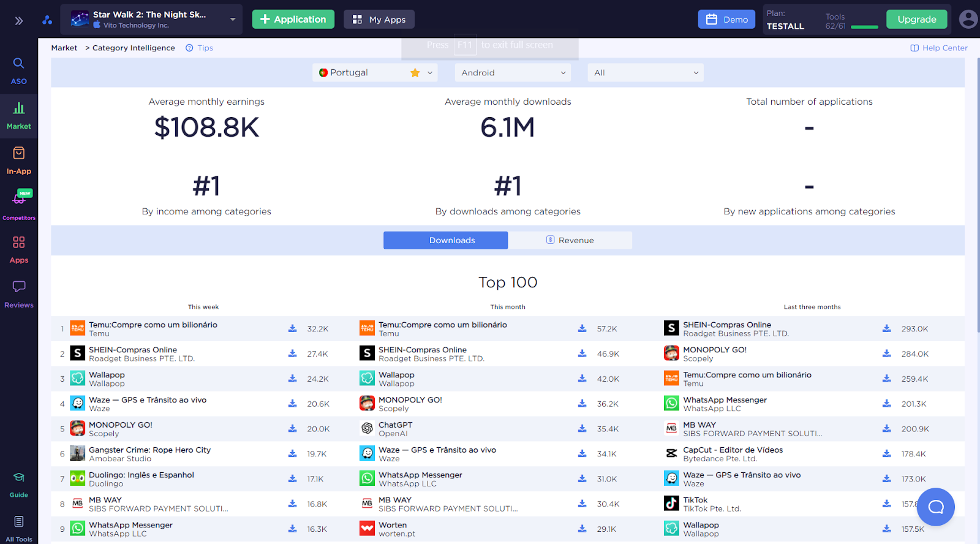Click Waze title in This month column
The image size is (980, 544).
pyautogui.click(x=437, y=450)
